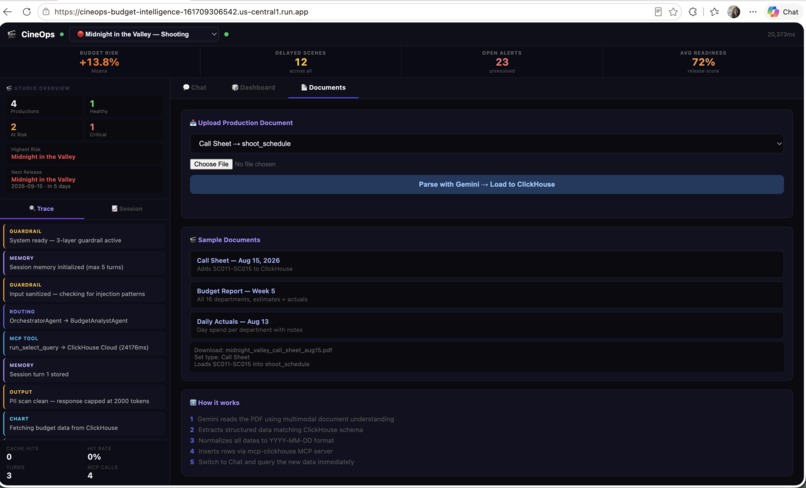
Task: Click the Sample Documents heading icon
Action: click(x=193, y=240)
